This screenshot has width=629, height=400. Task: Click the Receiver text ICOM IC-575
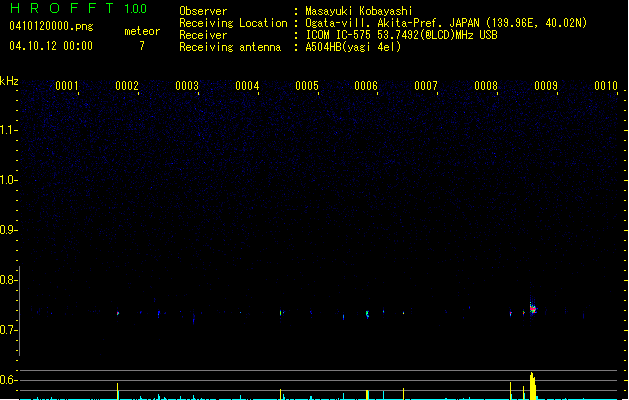click(339, 35)
